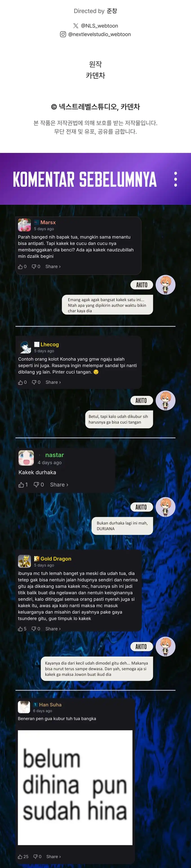The image size is (191, 868).
Task: Click the X (Twitter) icon beside @NLS_webtoon
Action: (76, 26)
